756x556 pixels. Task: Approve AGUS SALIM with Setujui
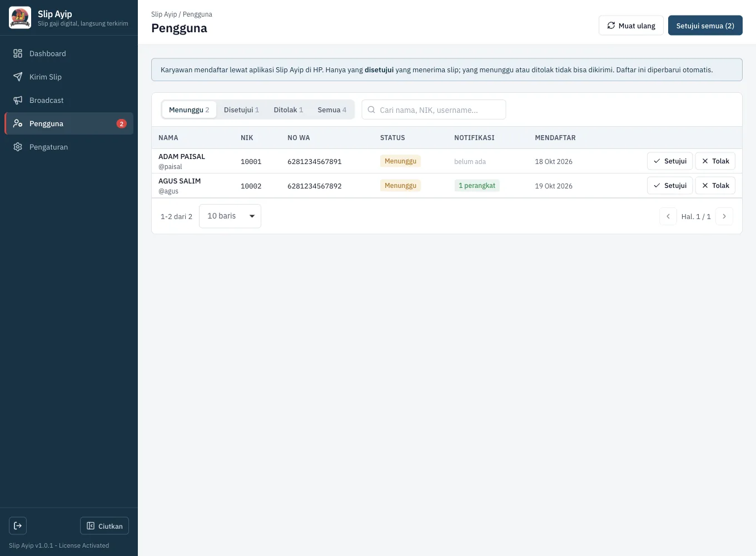pos(670,185)
